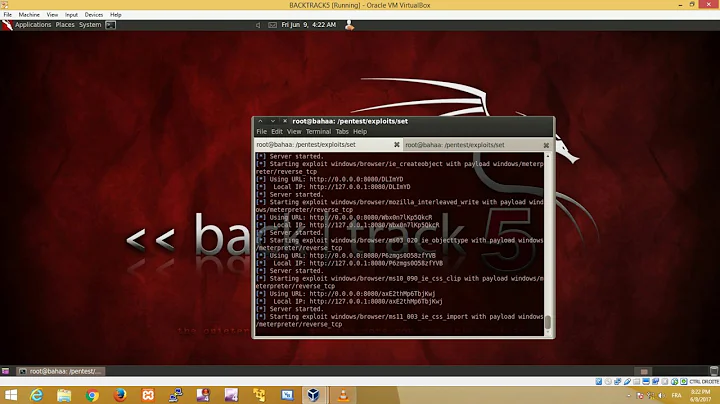This screenshot has width=720, height=404.
Task: Open the BackTrack System menu
Action: (90, 25)
